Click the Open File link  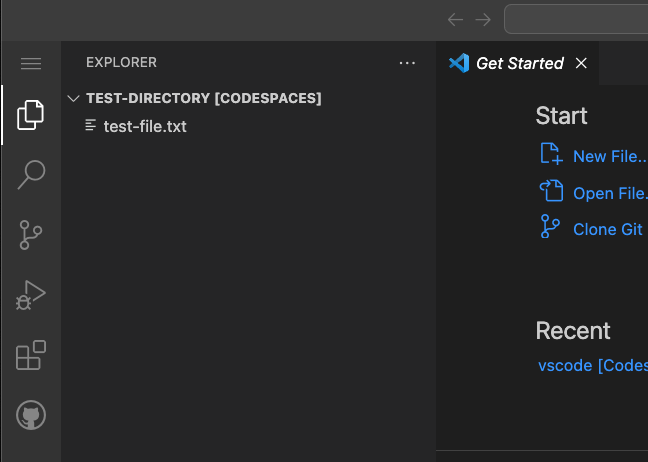tap(610, 193)
